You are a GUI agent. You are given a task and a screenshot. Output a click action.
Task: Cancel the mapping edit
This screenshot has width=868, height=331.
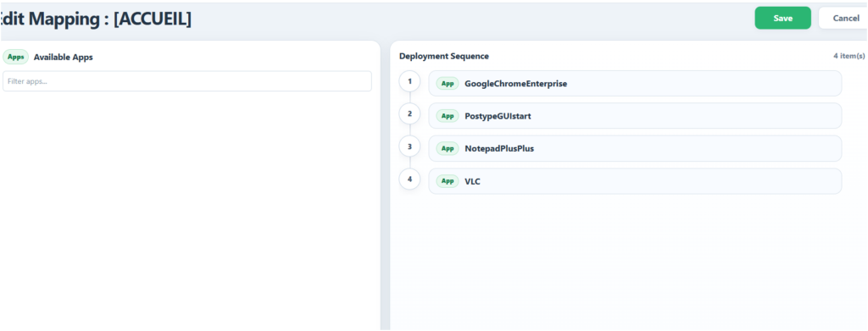pyautogui.click(x=843, y=19)
